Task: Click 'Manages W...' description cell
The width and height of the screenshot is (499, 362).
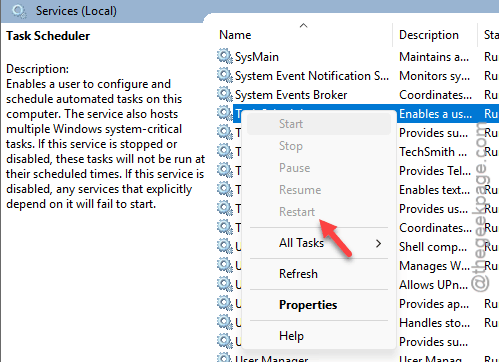Action: click(434, 266)
